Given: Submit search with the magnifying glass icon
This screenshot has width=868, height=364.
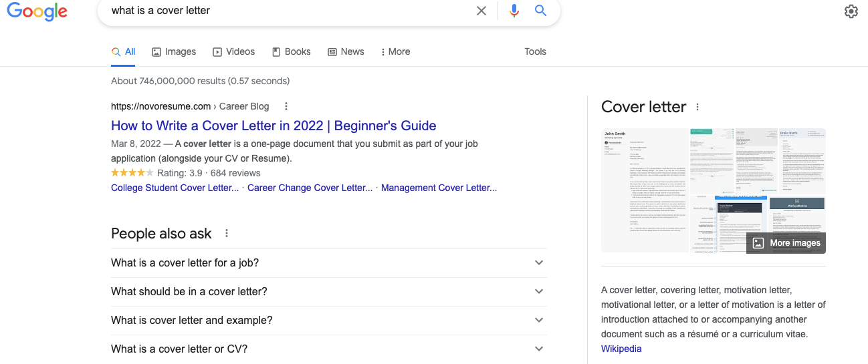Looking at the screenshot, I should pyautogui.click(x=540, y=11).
